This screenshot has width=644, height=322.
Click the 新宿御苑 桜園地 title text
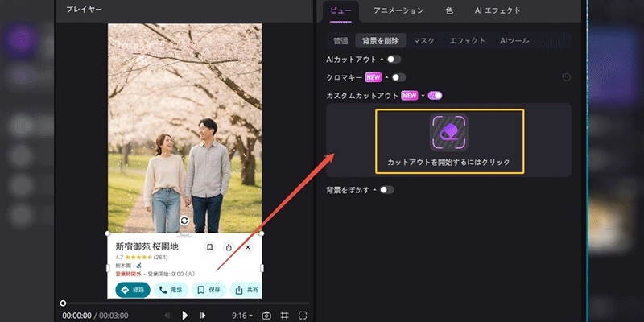coord(147,246)
